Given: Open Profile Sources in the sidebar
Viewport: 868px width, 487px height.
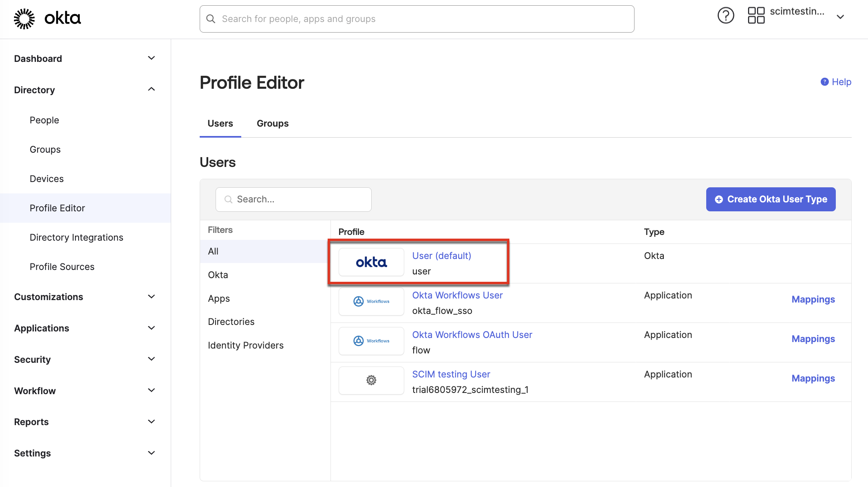Looking at the screenshot, I should click(62, 267).
